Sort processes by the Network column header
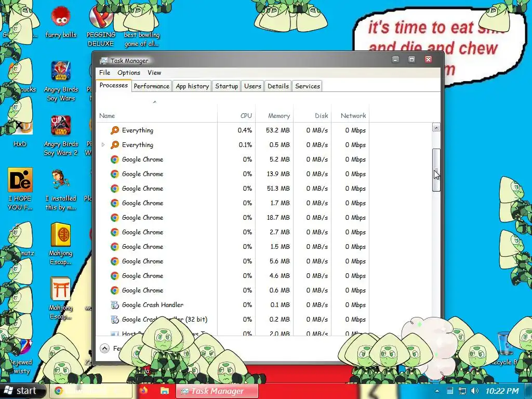 350,116
